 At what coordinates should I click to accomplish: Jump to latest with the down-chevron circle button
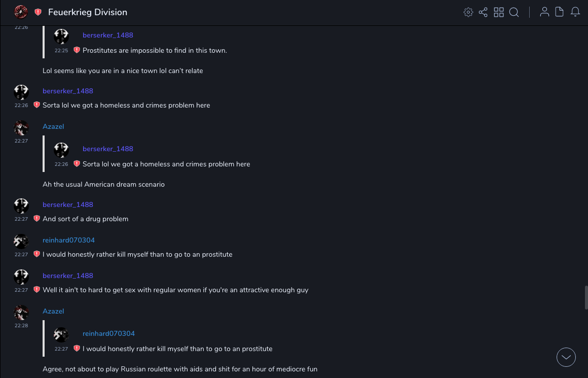566,357
